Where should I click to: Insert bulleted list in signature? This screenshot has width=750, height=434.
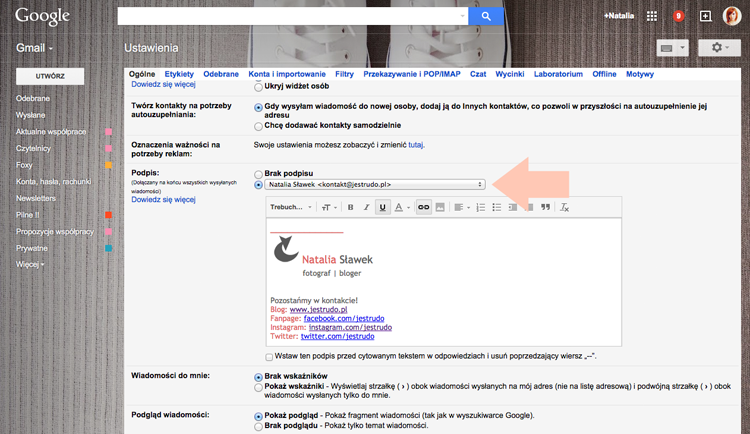496,207
